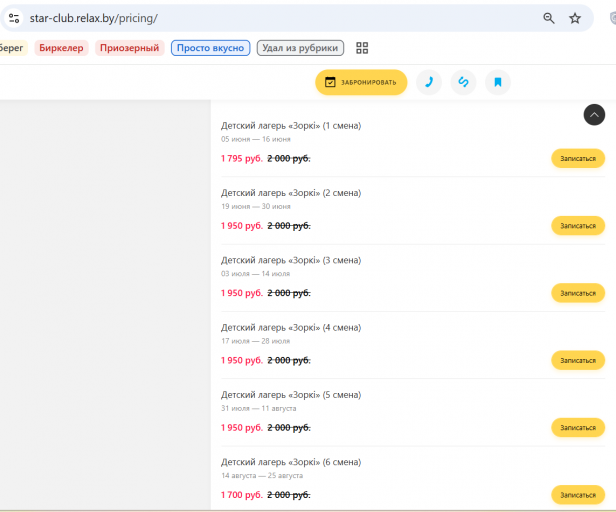616x512 pixels.
Task: Click the scroll-to-top arrow button
Action: click(x=594, y=115)
